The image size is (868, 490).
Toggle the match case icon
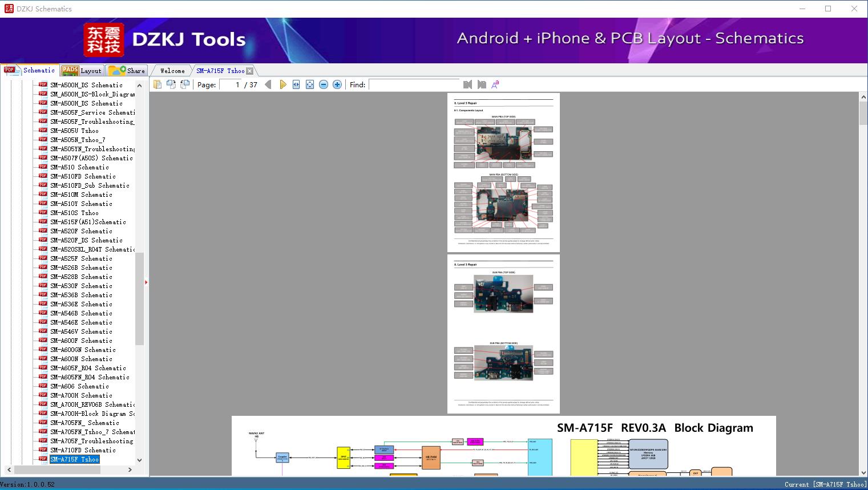point(495,84)
